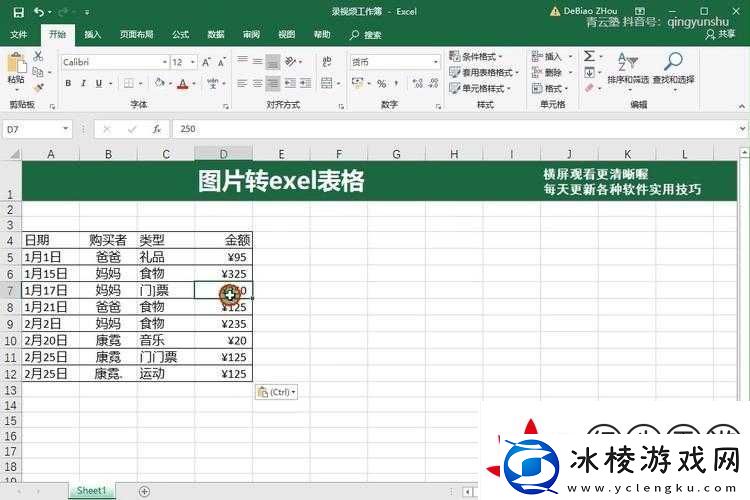Viewport: 750px width, 500px height.
Task: Toggle Top Align in alignment group
Action: coord(243,61)
